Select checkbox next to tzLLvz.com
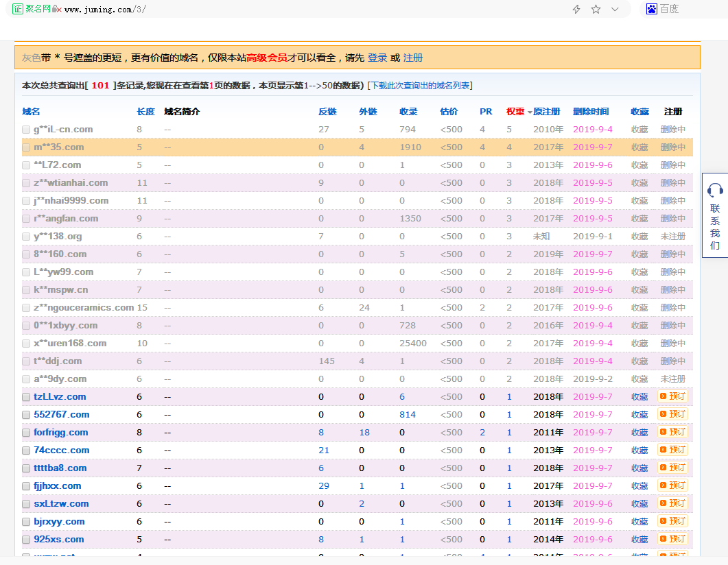The width and height of the screenshot is (728, 565). coord(27,397)
